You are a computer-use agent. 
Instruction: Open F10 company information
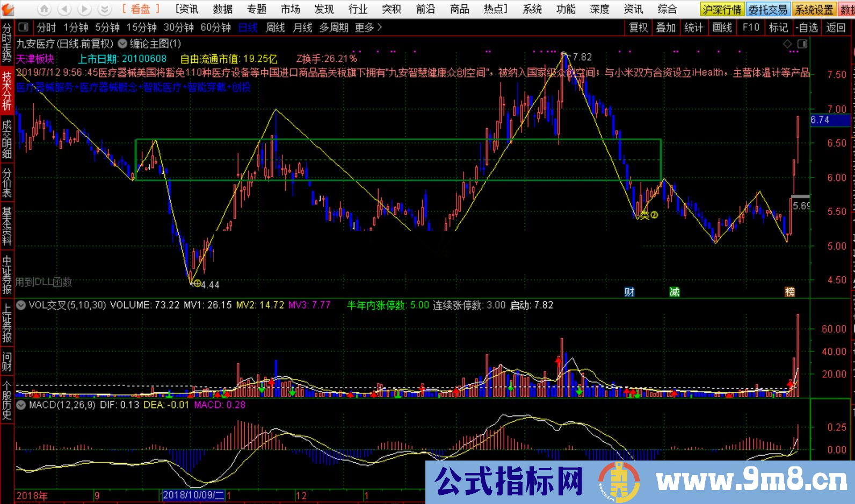coord(751,27)
